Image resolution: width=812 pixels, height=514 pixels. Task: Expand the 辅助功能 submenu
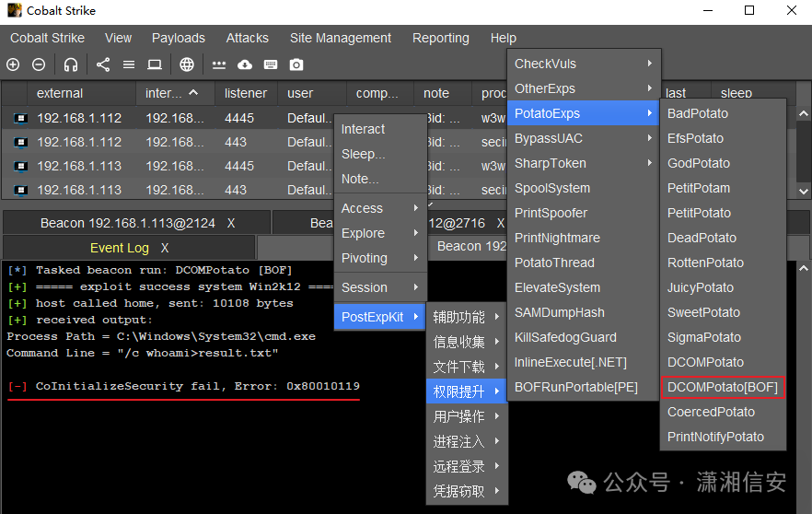[467, 317]
